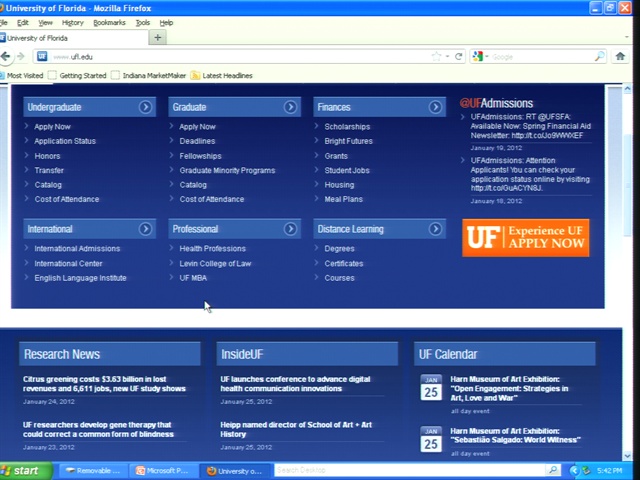This screenshot has width=640, height=480.
Task: Click the forward arrow navigation button
Action: click(21, 56)
